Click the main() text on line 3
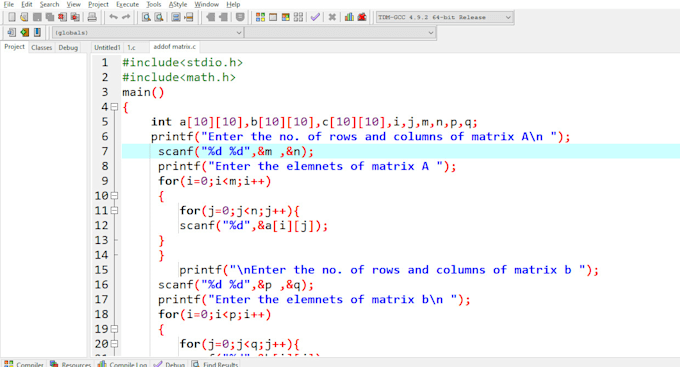This screenshot has width=680, height=367. tap(143, 92)
